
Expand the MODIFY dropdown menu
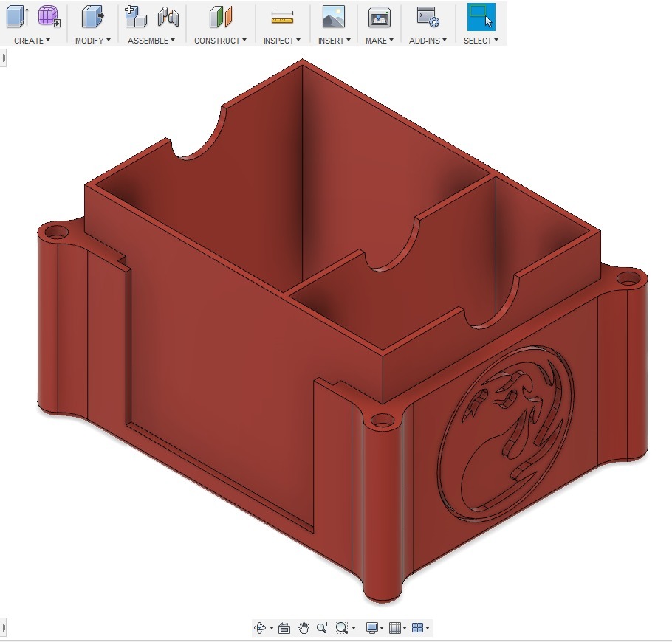(x=92, y=41)
